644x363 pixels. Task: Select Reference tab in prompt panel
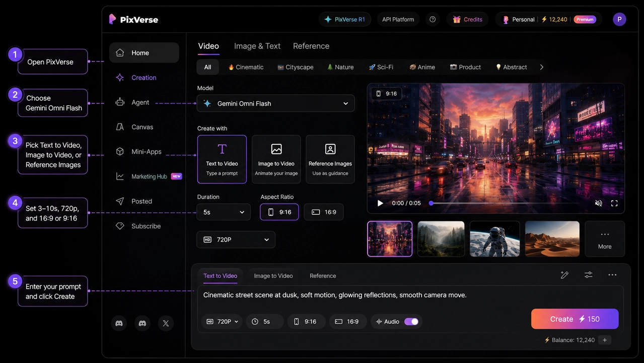tap(323, 276)
